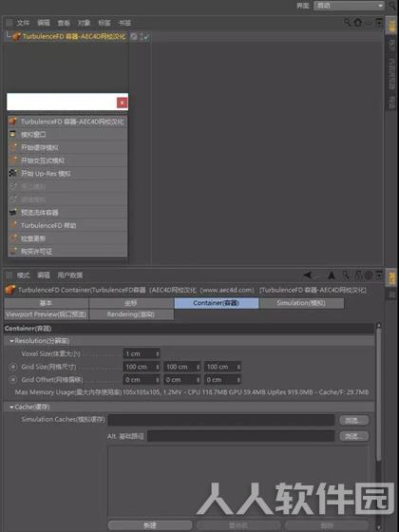Choose TurbulenceFD 帮助 in the popup list
Viewport: 399px width, 532px height.
pos(67,226)
